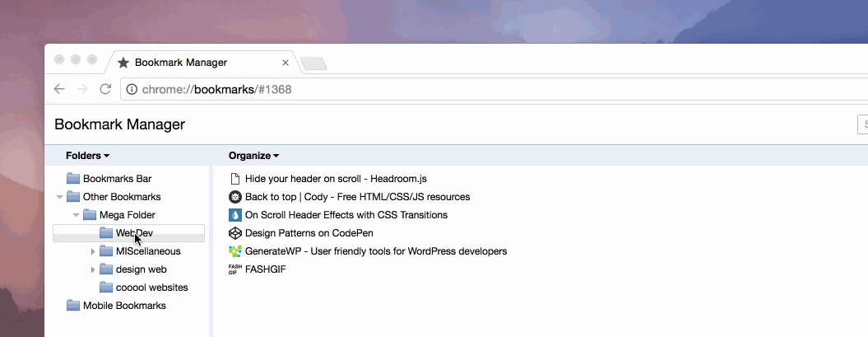
Task: Click the Bookmarks Bar folder icon
Action: (73, 179)
